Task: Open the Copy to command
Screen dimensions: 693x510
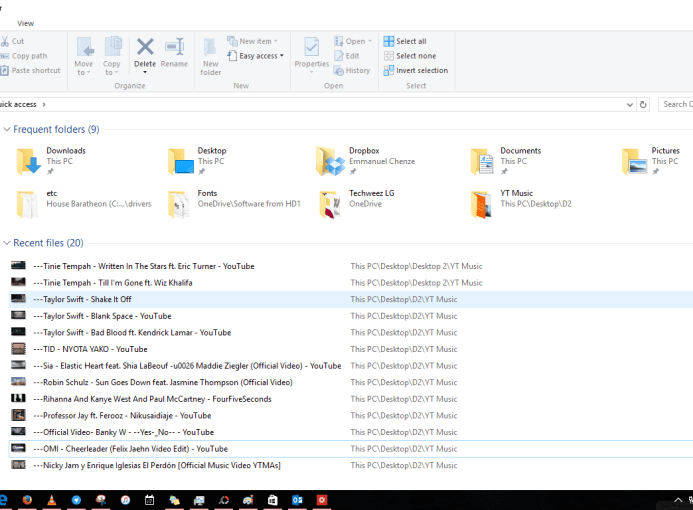Action: [112, 56]
